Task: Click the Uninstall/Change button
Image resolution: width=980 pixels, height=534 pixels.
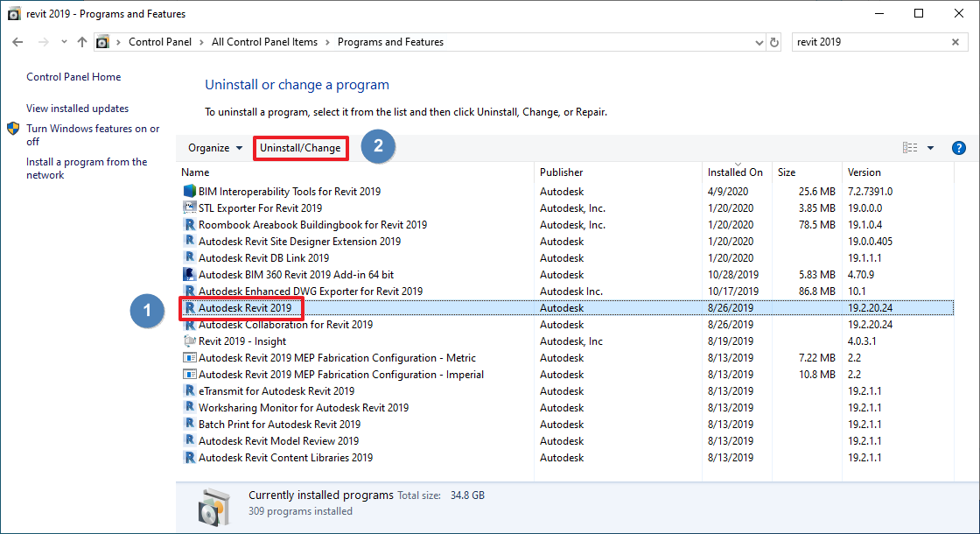Action: coord(300,148)
